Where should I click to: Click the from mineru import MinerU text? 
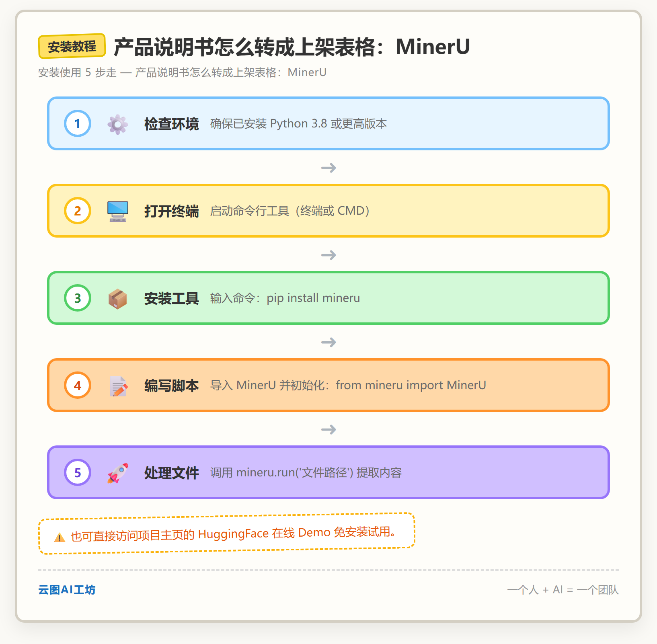tap(348, 386)
